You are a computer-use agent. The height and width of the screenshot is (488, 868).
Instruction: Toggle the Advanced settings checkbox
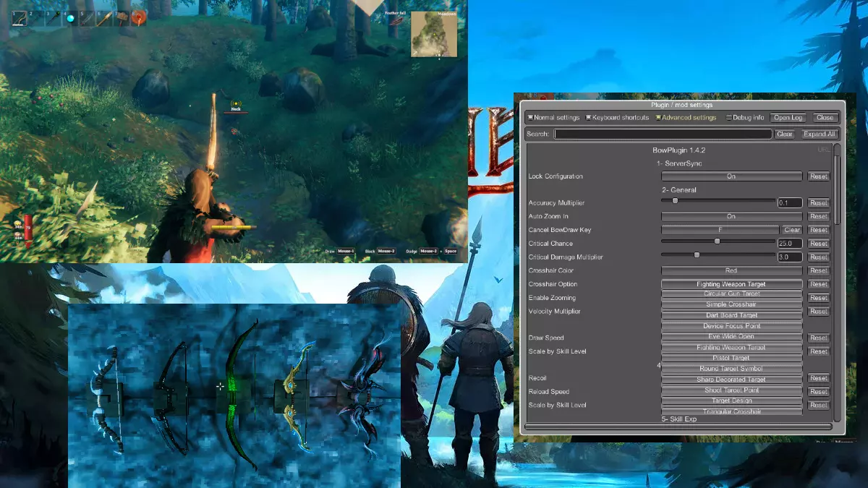point(658,117)
